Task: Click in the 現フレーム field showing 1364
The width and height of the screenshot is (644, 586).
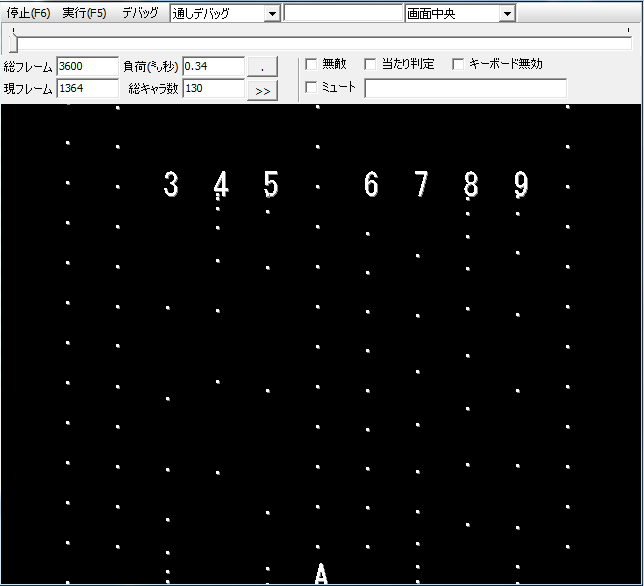Action: click(x=87, y=89)
